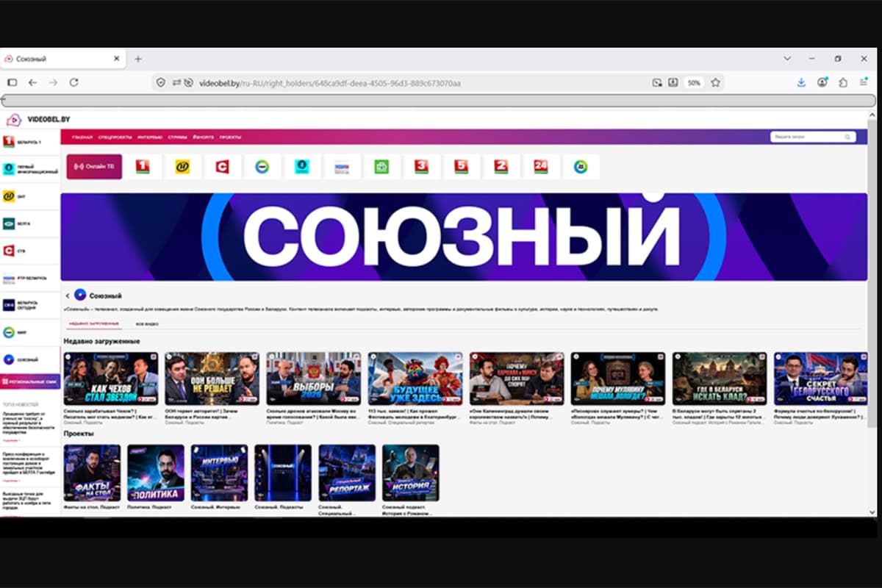Reset the 50% zoom indicator
This screenshot has height=588, width=882.
(694, 83)
